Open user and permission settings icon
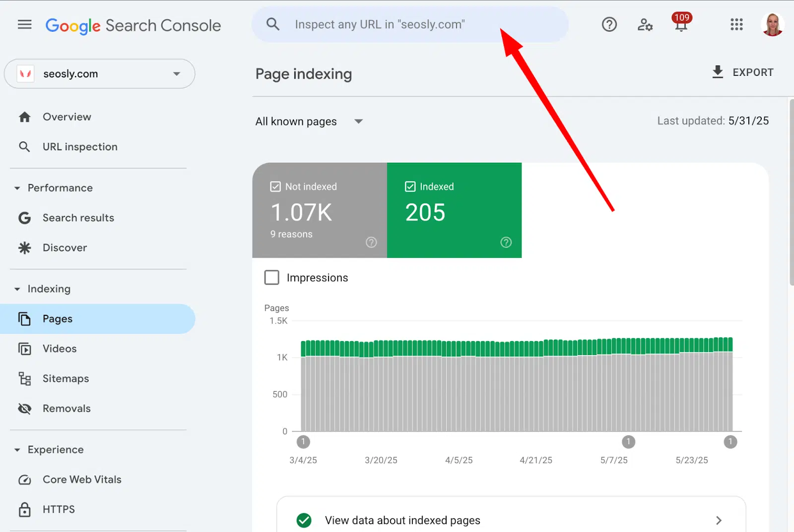 [x=645, y=24]
